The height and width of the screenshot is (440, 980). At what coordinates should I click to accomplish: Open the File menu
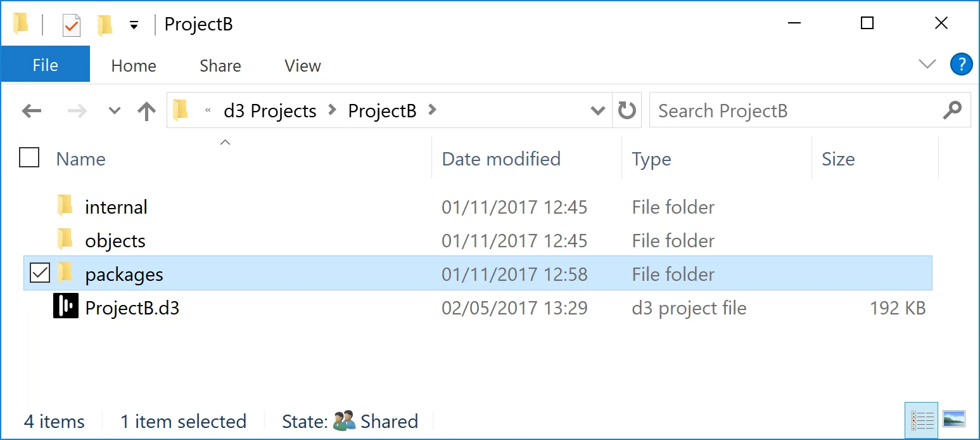tap(45, 64)
